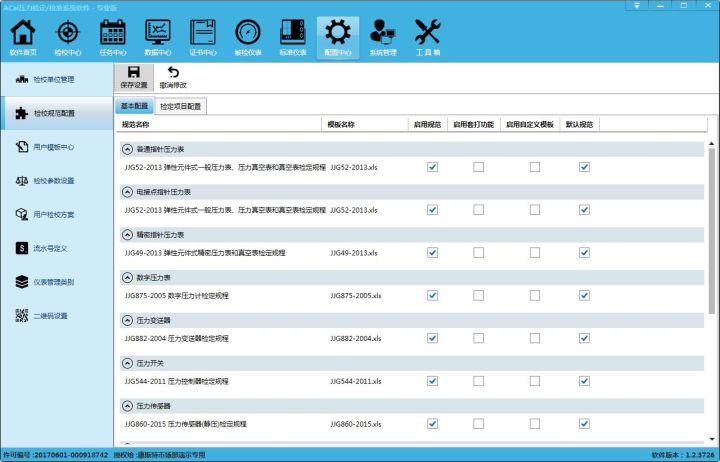720x462 pixels.
Task: Enable 启用套打功能 for JJG875-2005 数字压力计 row
Action: [x=479, y=296]
